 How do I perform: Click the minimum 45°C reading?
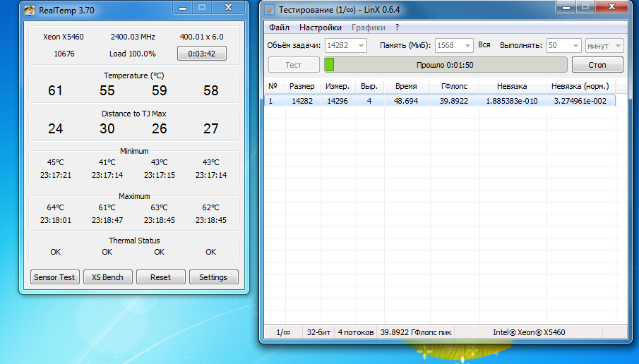click(x=55, y=162)
